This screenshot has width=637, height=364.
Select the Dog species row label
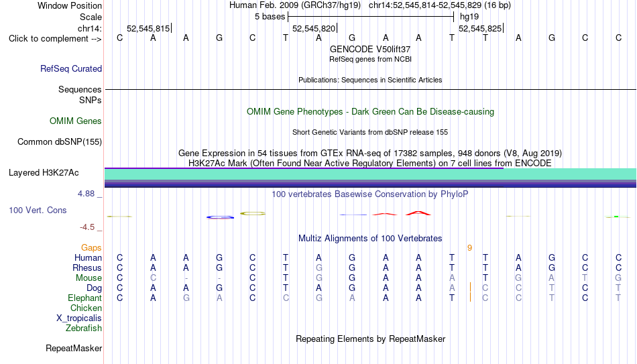pos(94,288)
